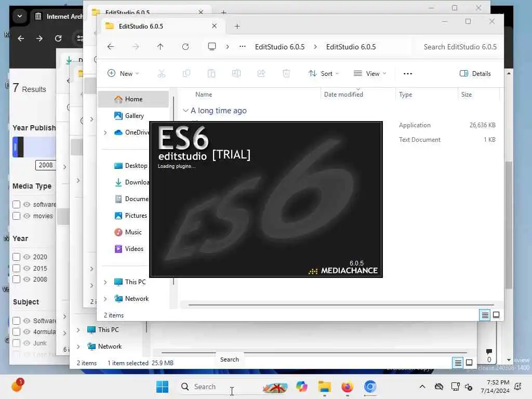Click the Paste clipboard icon

pos(211,74)
